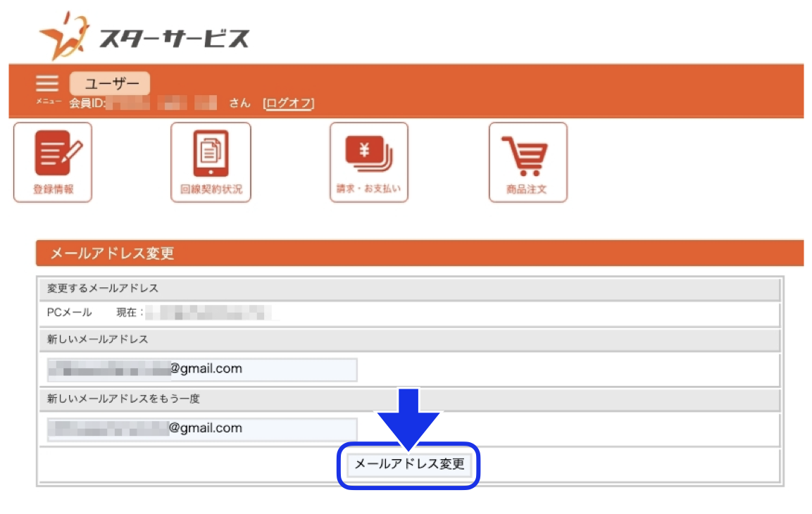812x514 pixels.
Task: Click the ユーザー tab label
Action: pos(111,83)
